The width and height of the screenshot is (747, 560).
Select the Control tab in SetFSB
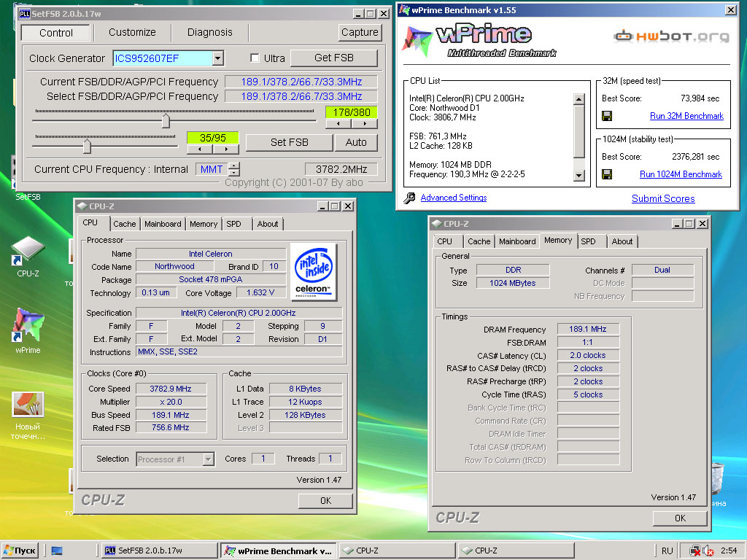point(55,32)
